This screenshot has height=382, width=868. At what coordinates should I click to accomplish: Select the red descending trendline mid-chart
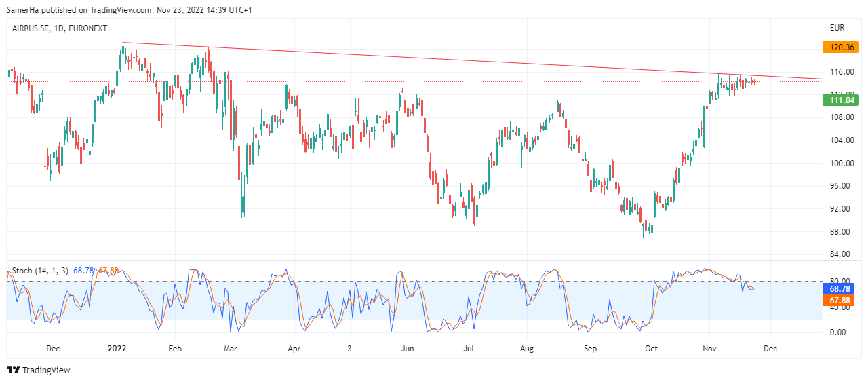coord(475,61)
